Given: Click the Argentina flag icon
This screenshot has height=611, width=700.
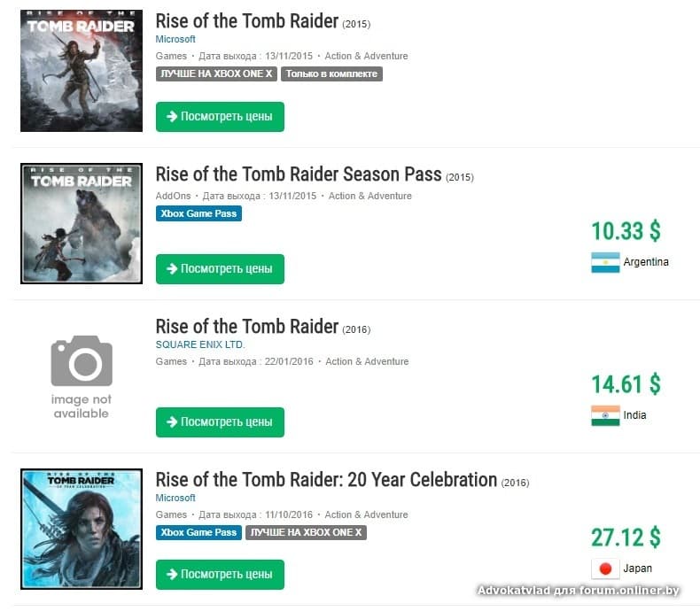Looking at the screenshot, I should tap(605, 262).
